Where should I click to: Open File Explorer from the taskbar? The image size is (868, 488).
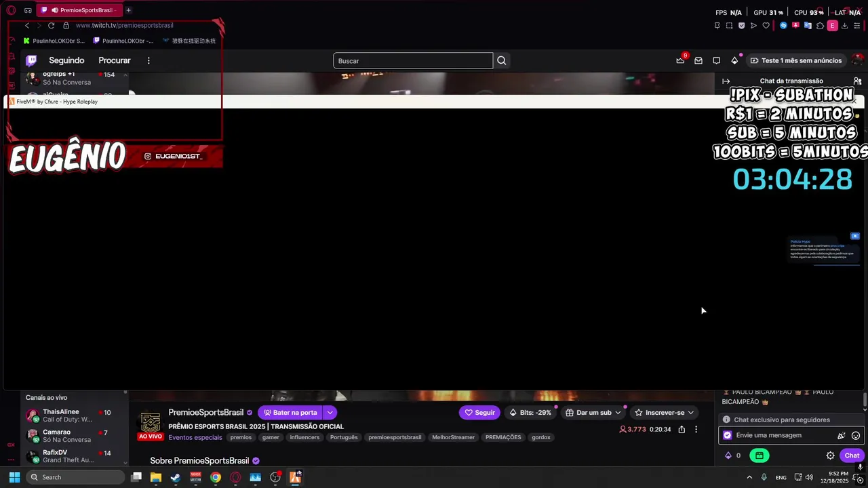156,477
